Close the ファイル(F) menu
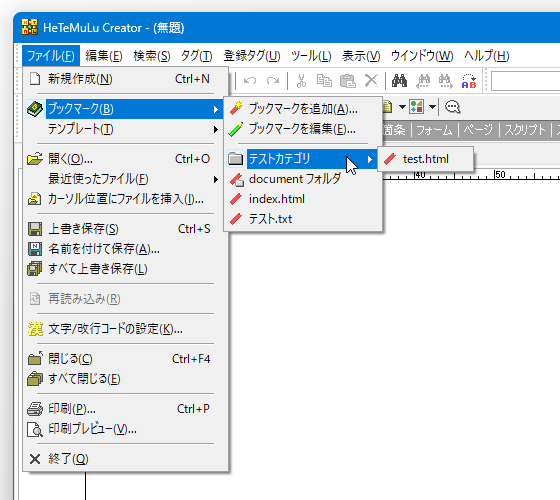Image resolution: width=560 pixels, height=500 pixels. [51, 56]
